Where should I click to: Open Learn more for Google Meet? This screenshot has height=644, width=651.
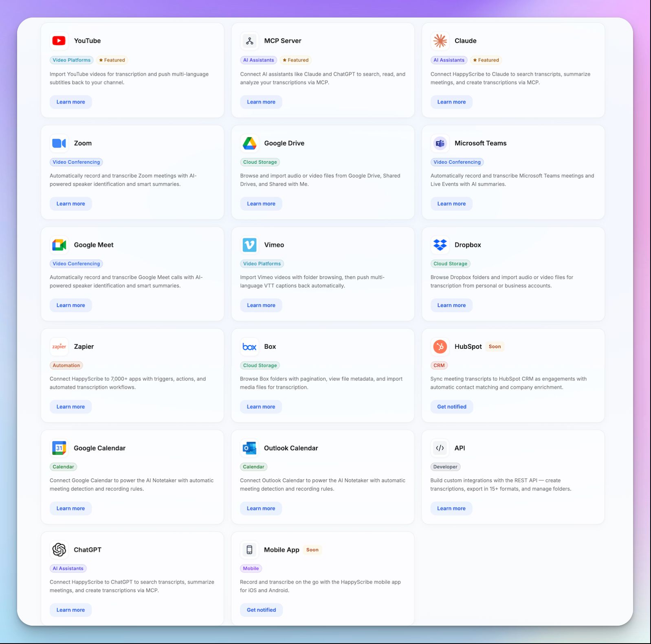[x=71, y=305]
